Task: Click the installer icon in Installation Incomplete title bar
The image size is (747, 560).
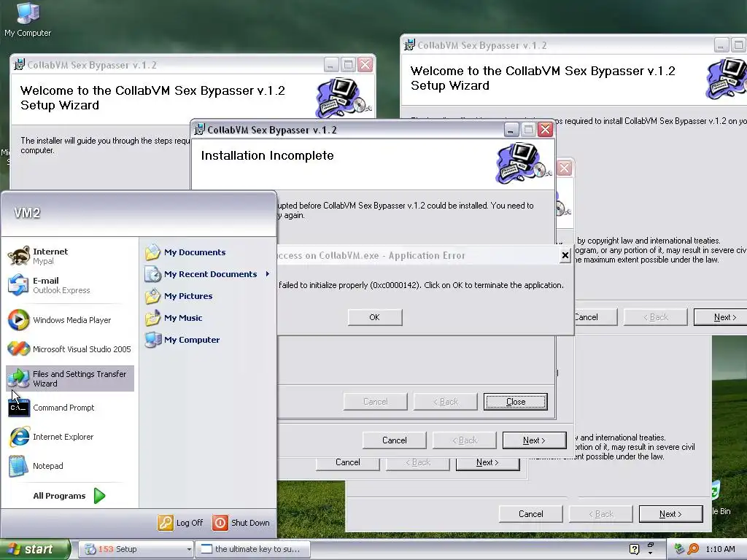Action: tap(199, 130)
